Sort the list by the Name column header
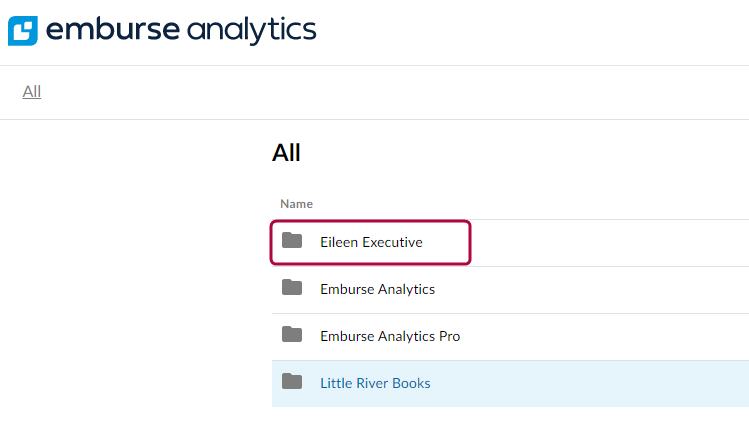Screen dimensions: 749x436 296,204
